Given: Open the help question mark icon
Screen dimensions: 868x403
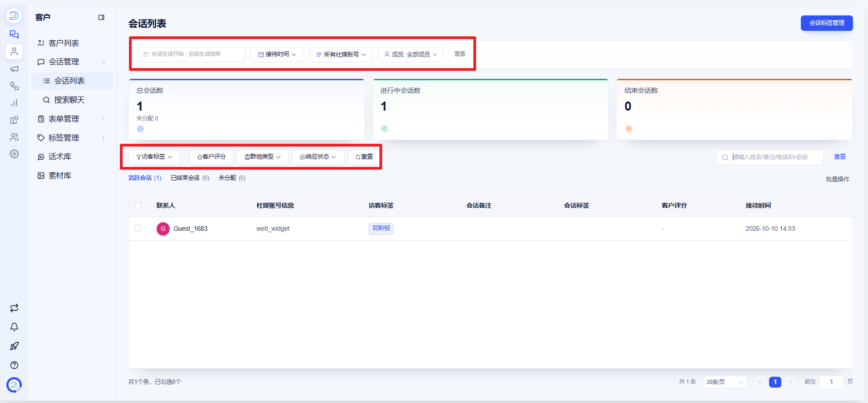Looking at the screenshot, I should (x=14, y=365).
